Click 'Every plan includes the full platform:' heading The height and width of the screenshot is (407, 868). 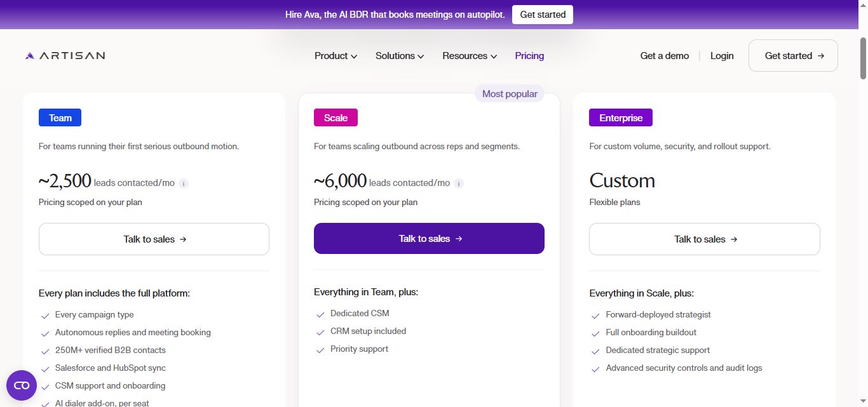pyautogui.click(x=114, y=293)
